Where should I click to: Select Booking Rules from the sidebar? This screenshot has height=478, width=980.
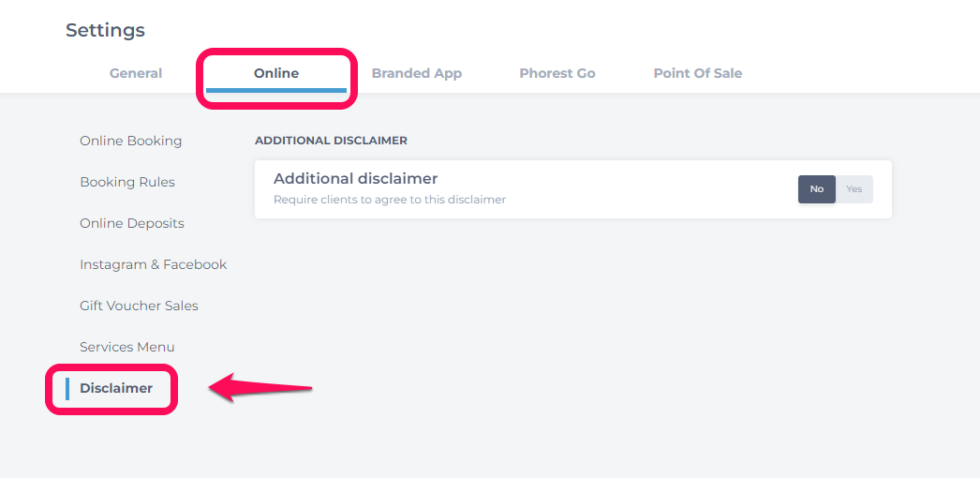(x=127, y=182)
